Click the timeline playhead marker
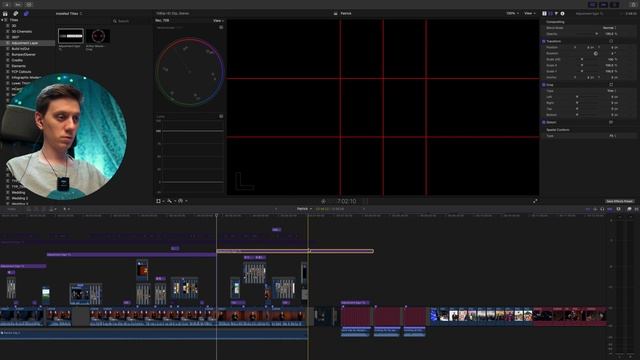 pyautogui.click(x=216, y=216)
